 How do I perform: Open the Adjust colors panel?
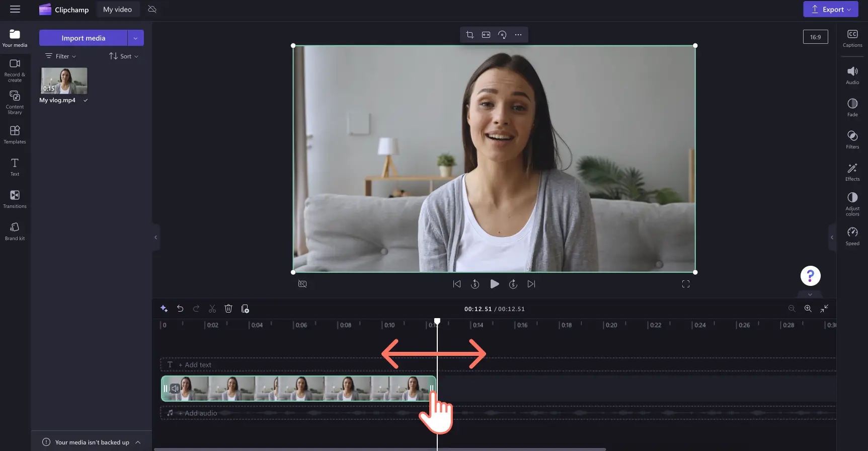point(852,204)
